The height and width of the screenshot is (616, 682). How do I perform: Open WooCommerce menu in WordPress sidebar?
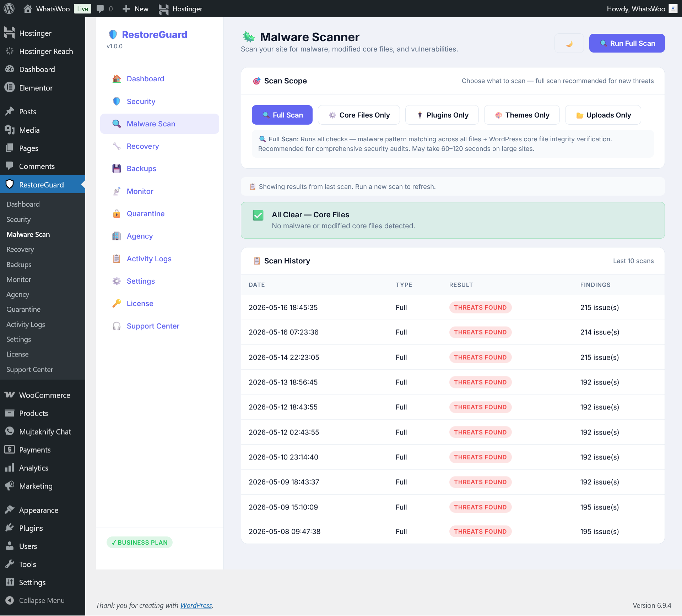click(x=43, y=395)
